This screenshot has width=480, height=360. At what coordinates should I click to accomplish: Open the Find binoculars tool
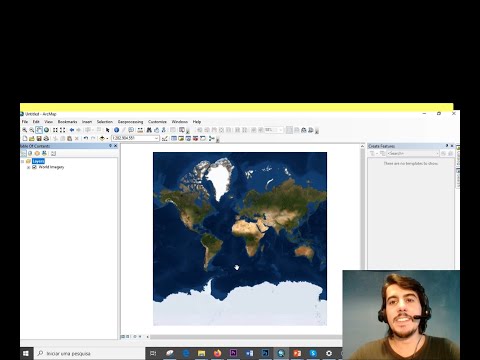[149, 130]
